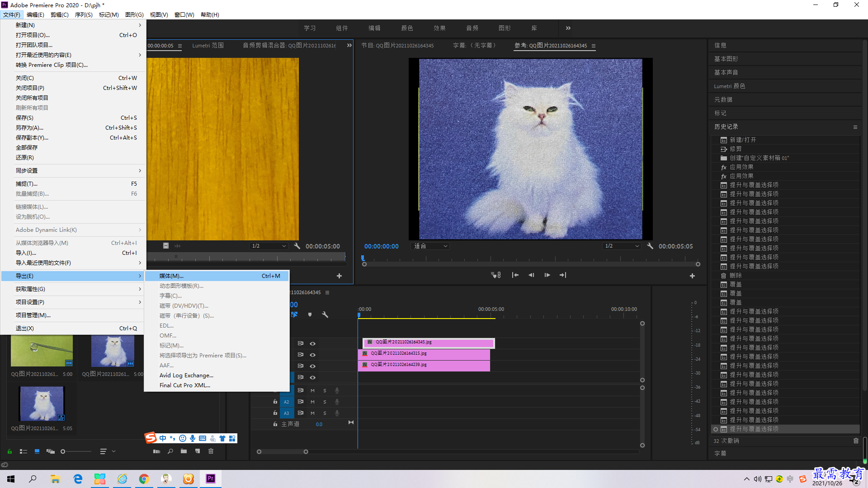The image size is (868, 488).
Task: Mute audio track A2
Action: pyautogui.click(x=312, y=402)
